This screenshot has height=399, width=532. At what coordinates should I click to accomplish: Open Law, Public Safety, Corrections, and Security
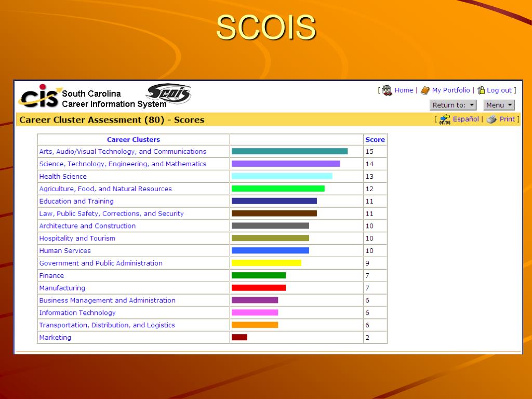pos(111,214)
